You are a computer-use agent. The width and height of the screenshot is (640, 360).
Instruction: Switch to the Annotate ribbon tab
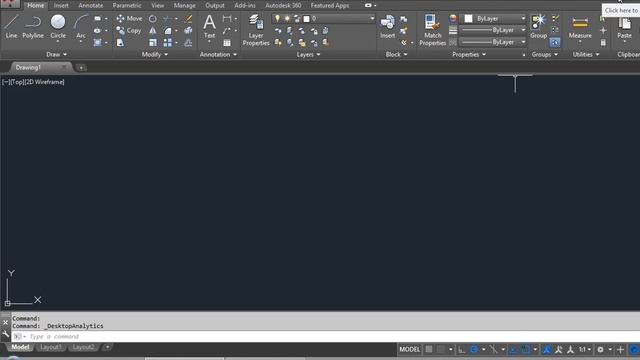tap(91, 5)
